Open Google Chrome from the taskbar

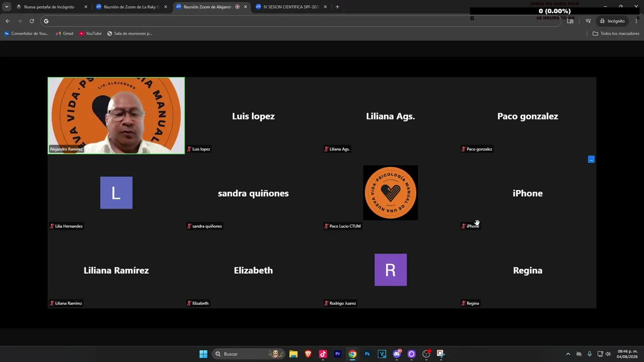click(353, 354)
